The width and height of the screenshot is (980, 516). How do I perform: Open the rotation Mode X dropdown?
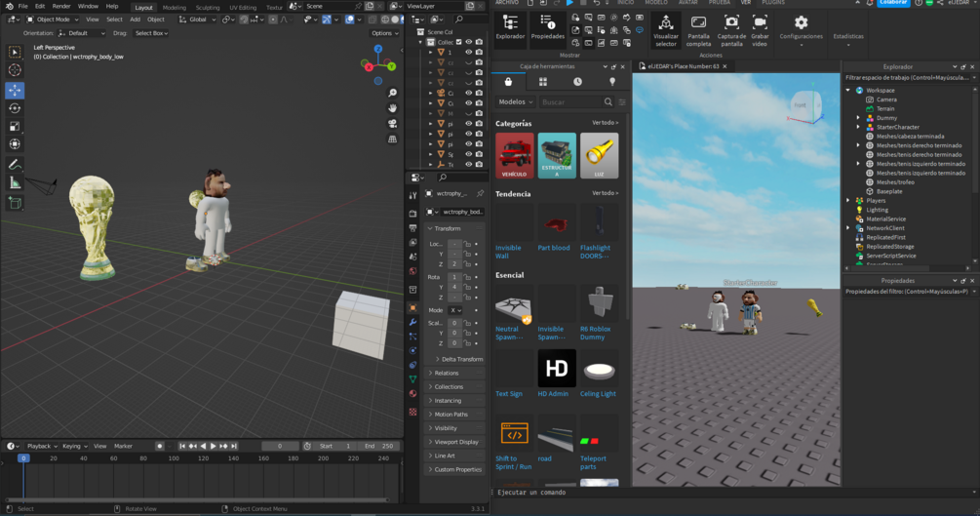click(455, 310)
